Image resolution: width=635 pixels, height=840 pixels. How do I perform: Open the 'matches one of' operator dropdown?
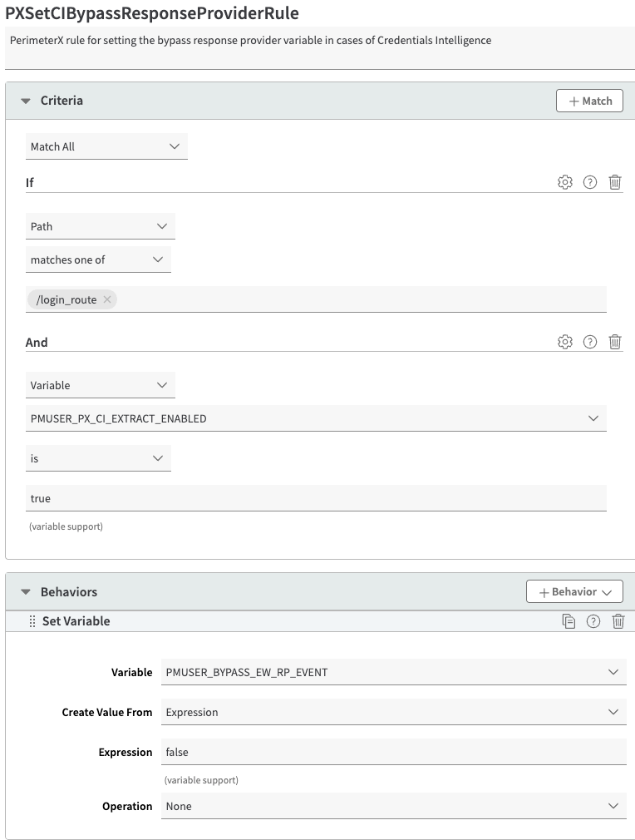pos(98,259)
